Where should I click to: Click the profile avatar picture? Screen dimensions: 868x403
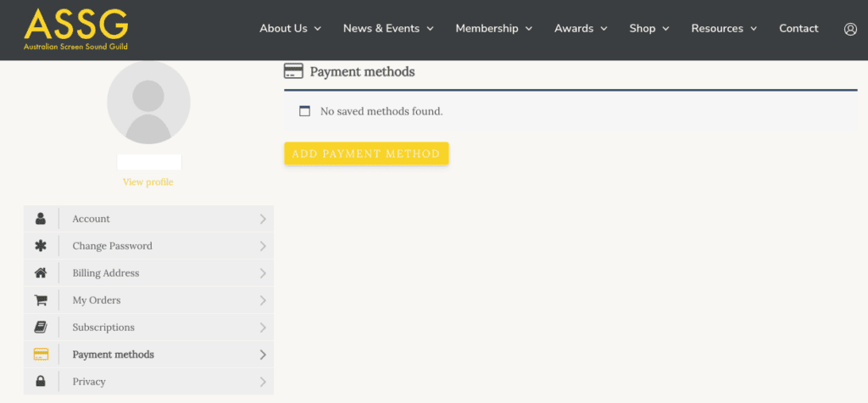(148, 102)
